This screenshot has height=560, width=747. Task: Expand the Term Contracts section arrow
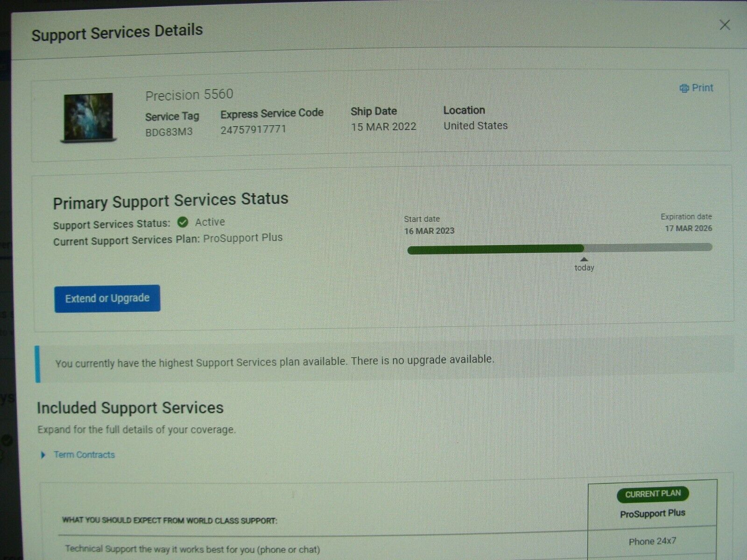(x=43, y=455)
